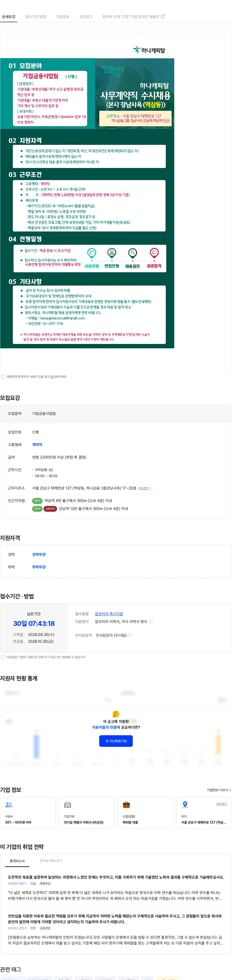The height and width of the screenshot is (980, 232).
Task: Click the 최종합격 step icon
Action: 154,253
